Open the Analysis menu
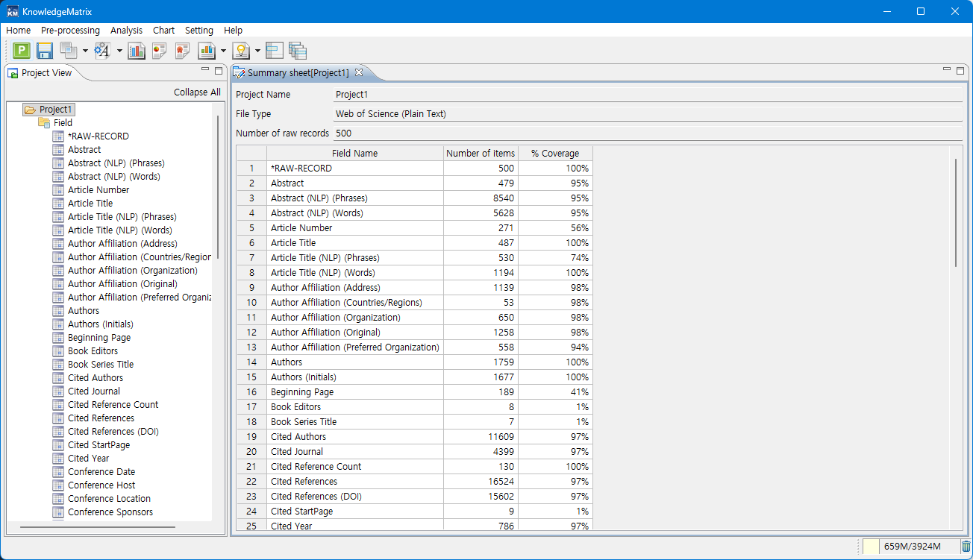Screen dimensions: 973x560 point(126,31)
